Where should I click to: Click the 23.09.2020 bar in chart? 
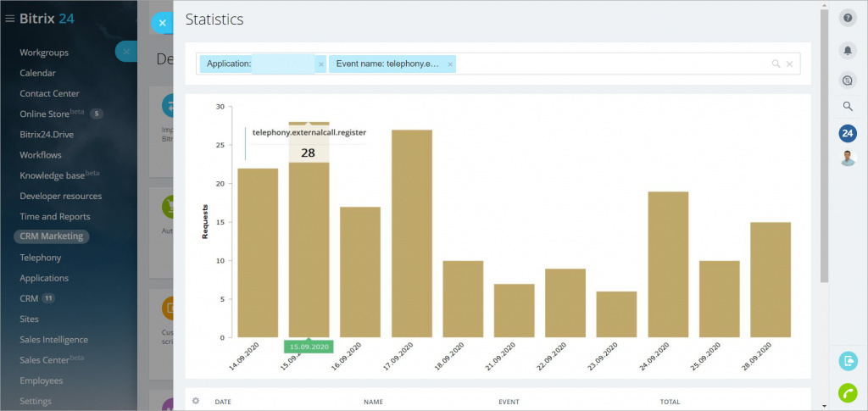(617, 314)
